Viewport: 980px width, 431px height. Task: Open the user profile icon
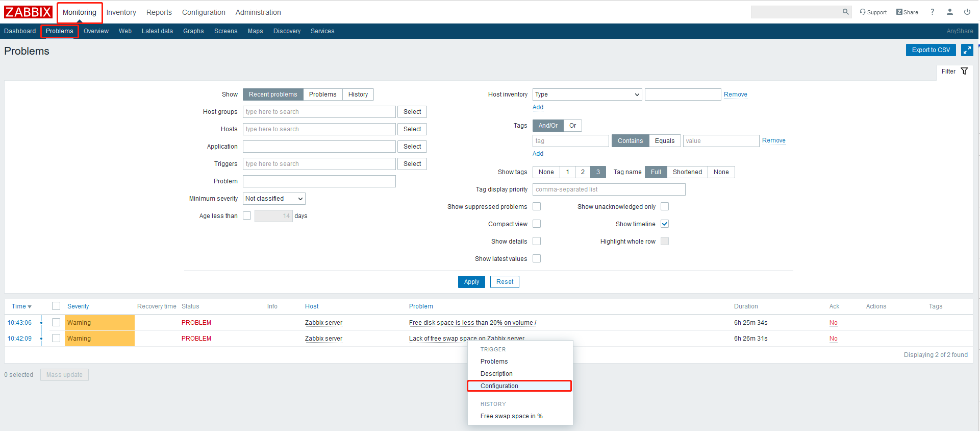click(949, 12)
